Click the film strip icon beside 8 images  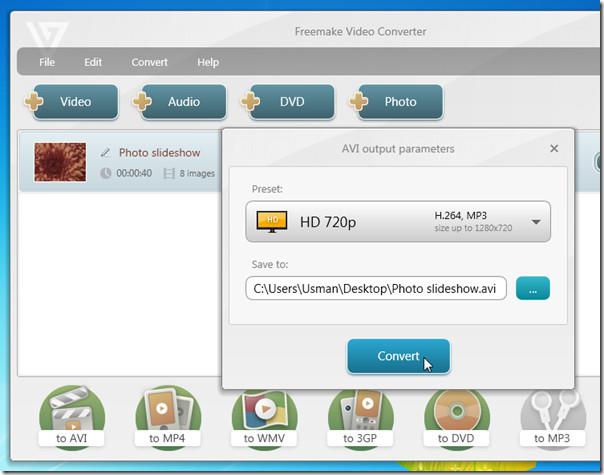[x=169, y=173]
